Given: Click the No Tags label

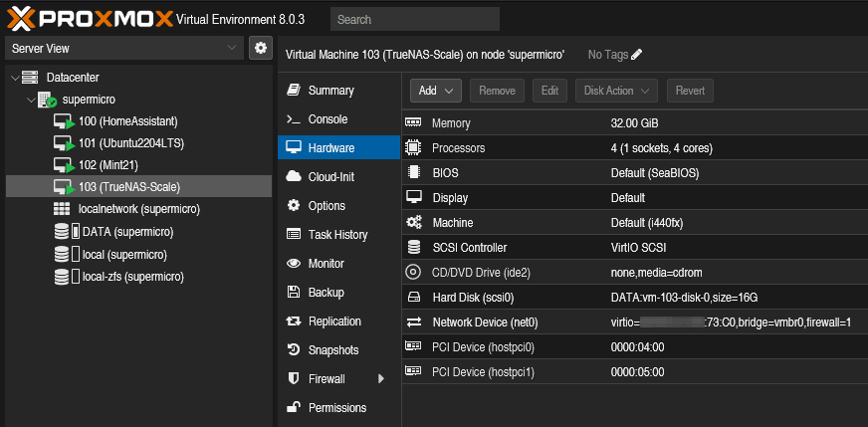Looking at the screenshot, I should (x=608, y=55).
